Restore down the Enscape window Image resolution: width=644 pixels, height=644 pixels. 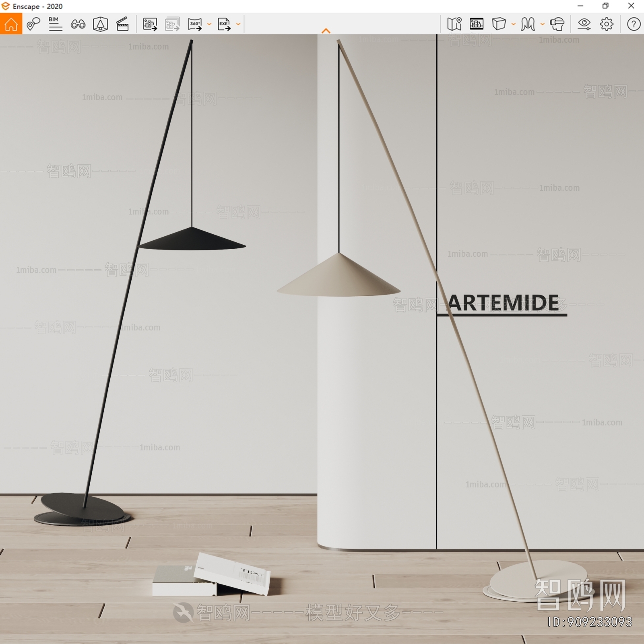click(x=605, y=6)
